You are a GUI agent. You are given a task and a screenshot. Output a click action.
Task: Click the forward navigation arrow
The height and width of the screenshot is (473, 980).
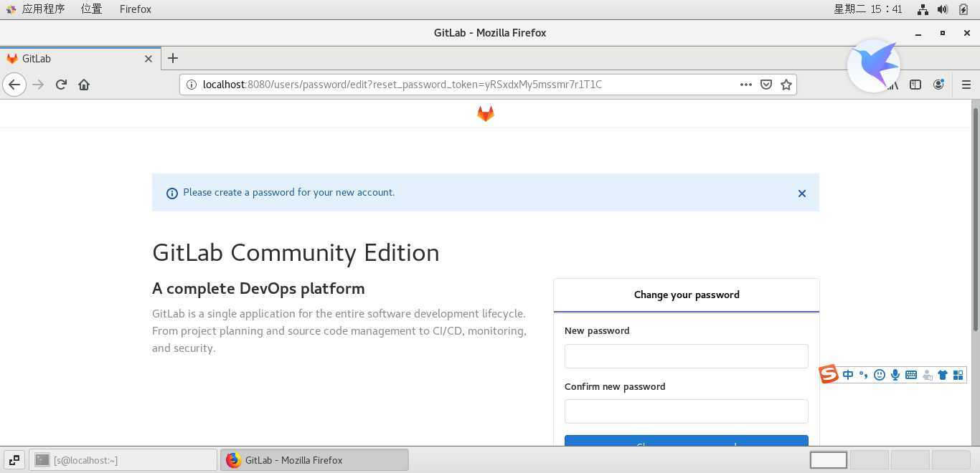[x=38, y=85]
